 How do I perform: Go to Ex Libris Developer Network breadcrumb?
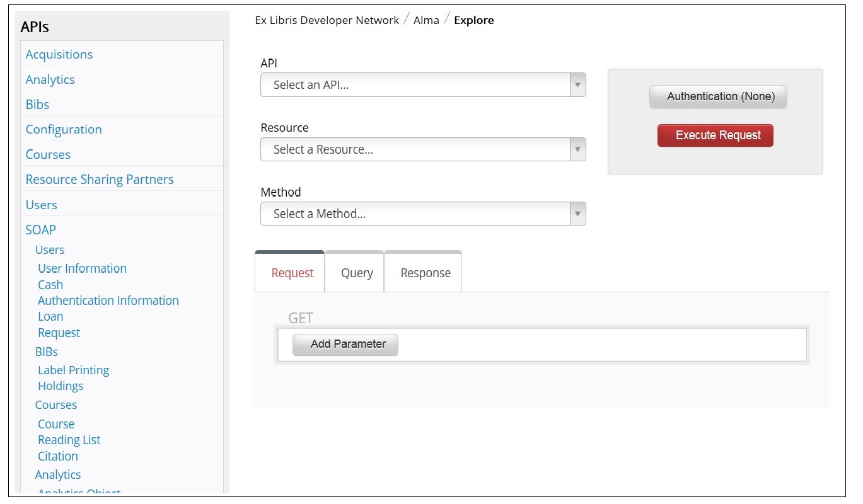327,20
